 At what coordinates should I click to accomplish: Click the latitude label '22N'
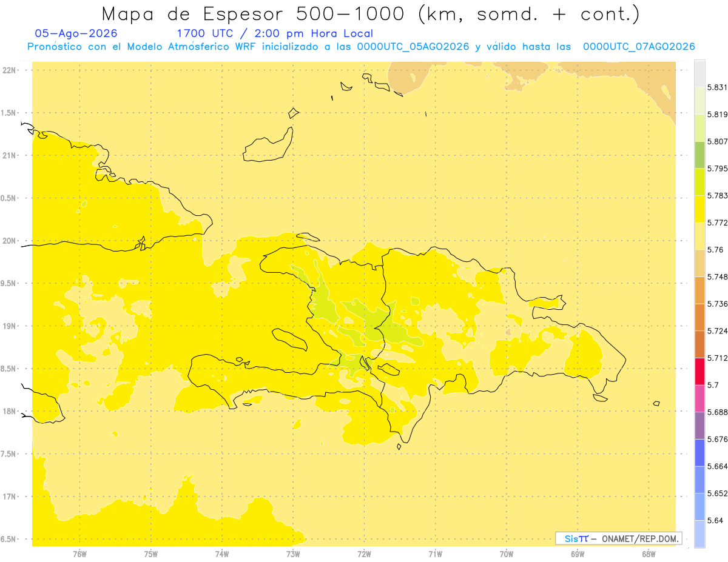(9, 70)
